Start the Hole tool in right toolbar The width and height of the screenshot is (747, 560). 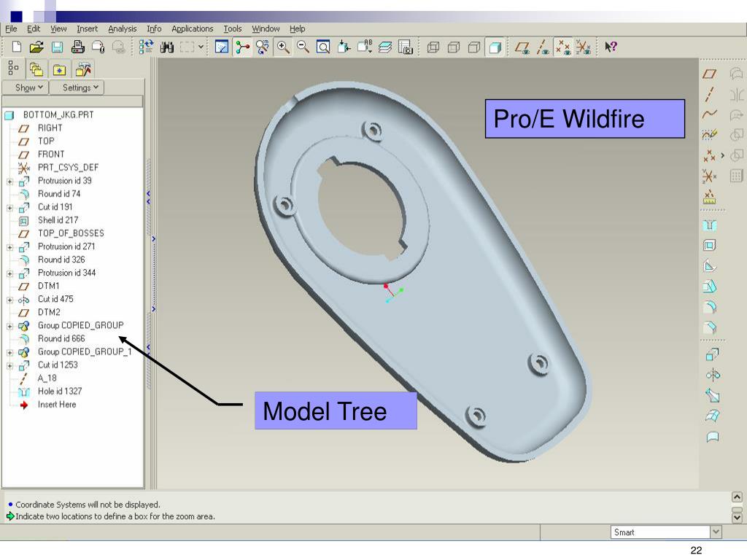[709, 225]
